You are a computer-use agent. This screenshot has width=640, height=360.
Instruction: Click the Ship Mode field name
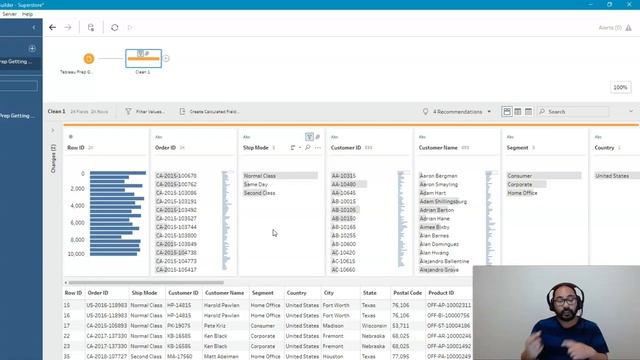[256, 148]
